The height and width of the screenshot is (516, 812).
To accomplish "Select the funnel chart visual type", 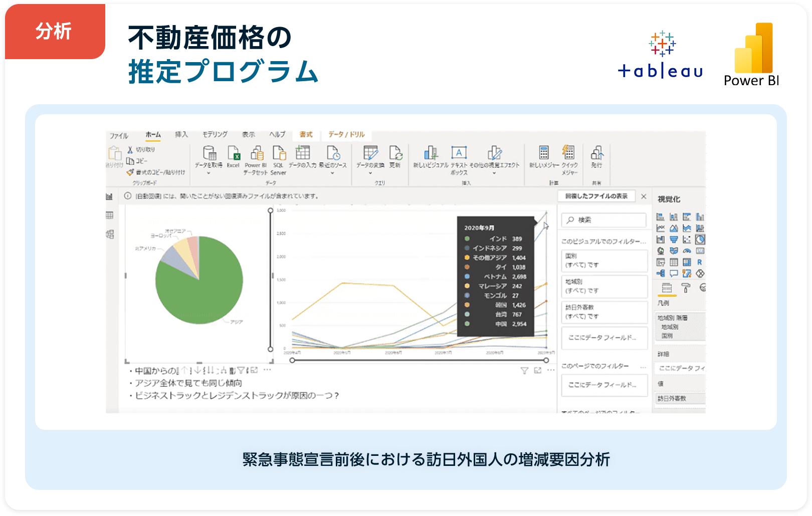I will 674,240.
